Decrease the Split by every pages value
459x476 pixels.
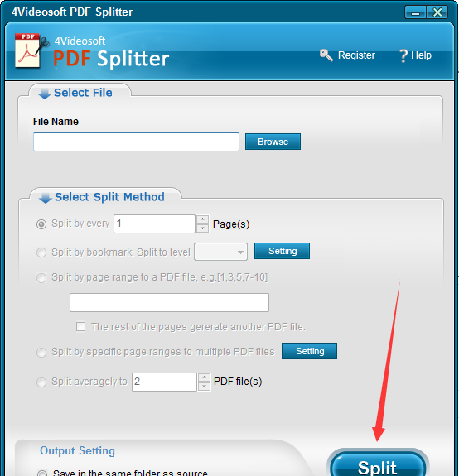203,228
